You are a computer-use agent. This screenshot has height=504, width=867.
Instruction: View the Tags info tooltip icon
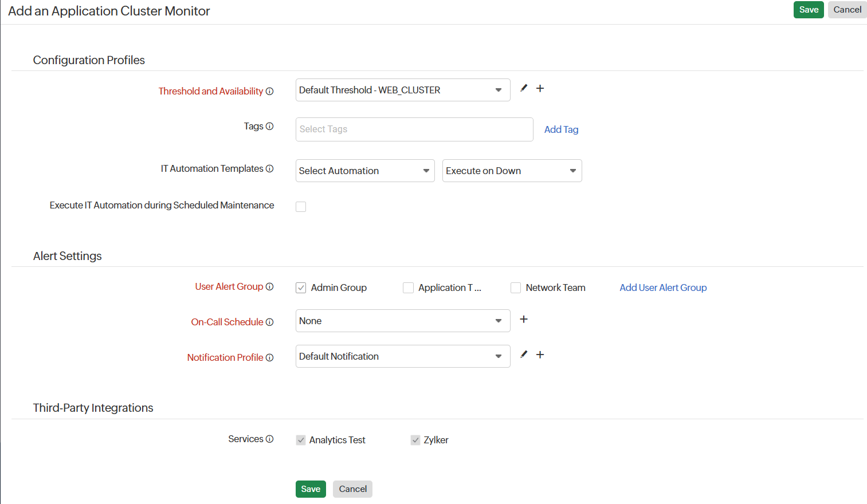269,127
